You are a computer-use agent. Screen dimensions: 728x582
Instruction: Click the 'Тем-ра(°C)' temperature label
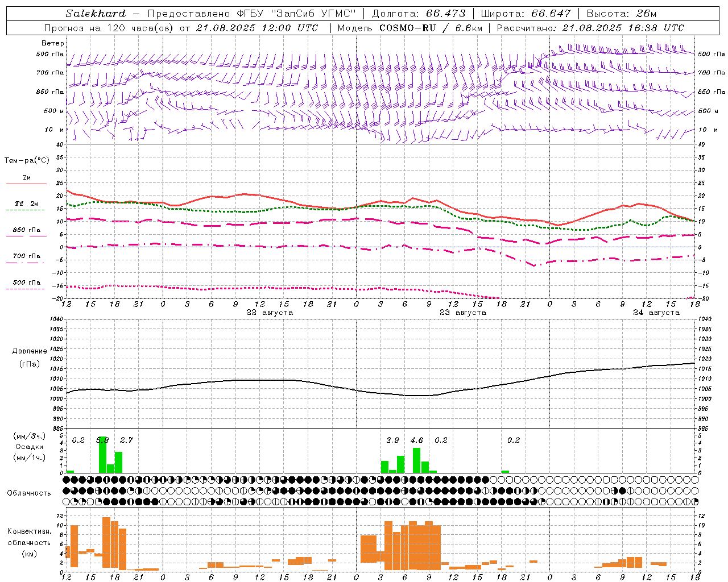(x=27, y=161)
